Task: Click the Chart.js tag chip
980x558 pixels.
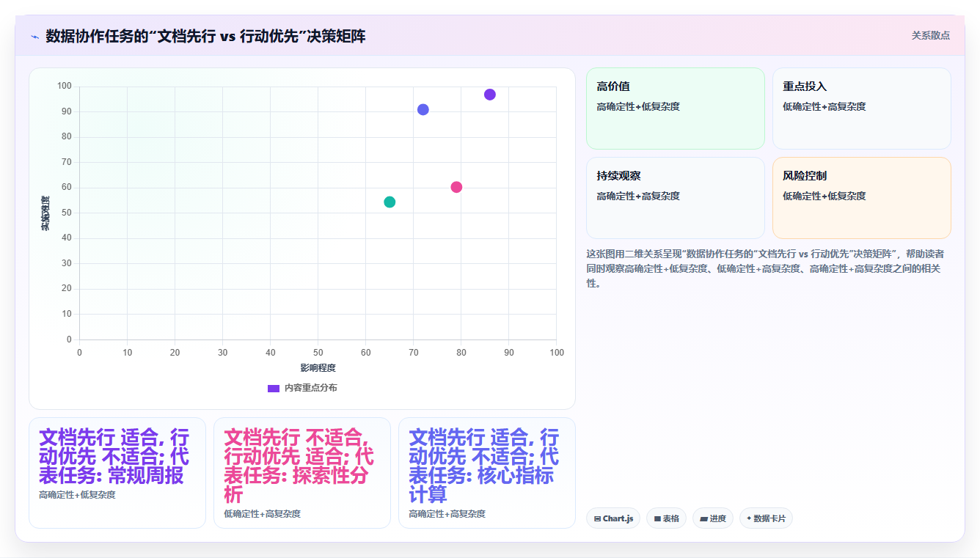Action: [613, 518]
